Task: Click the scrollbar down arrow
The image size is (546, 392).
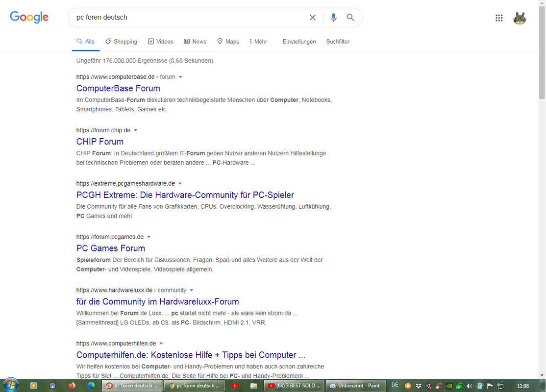Action: point(542,375)
